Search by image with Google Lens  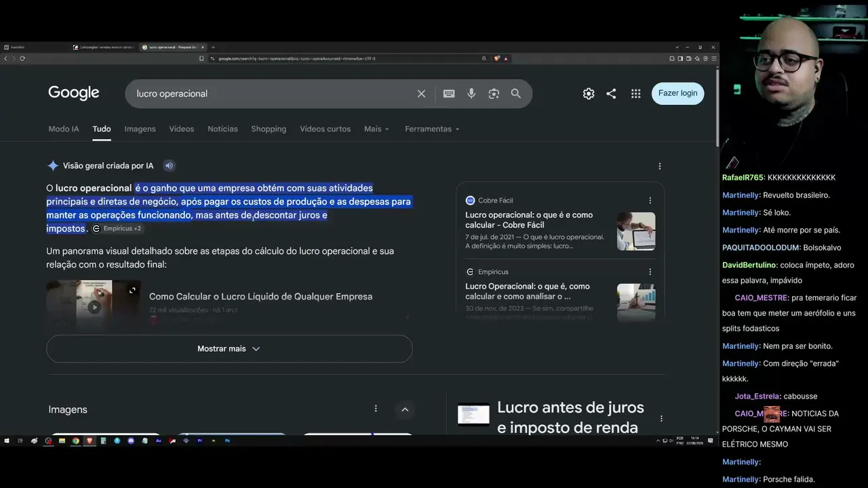coord(494,94)
